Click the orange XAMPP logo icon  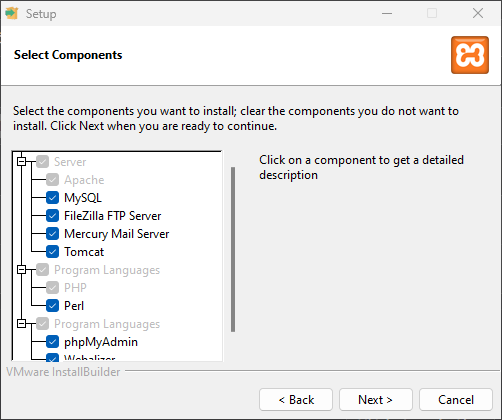(x=470, y=55)
